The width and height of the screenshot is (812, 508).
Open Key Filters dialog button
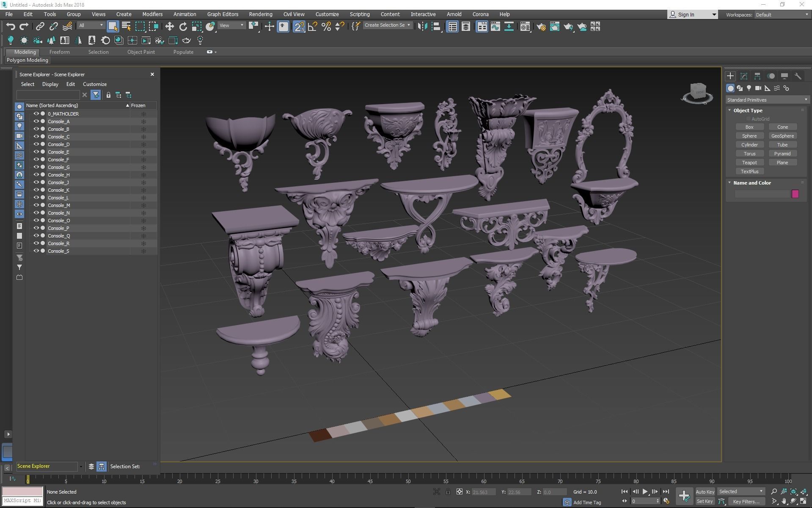(746, 501)
